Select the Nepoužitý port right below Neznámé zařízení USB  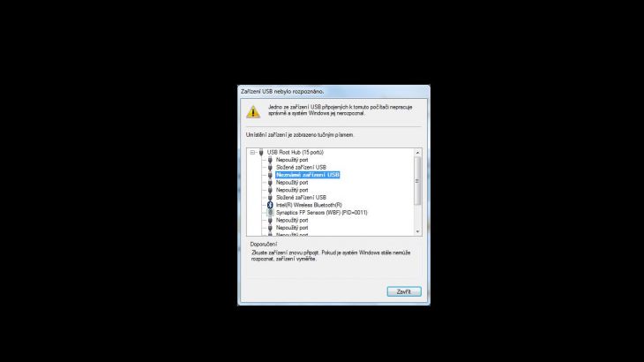tap(292, 183)
